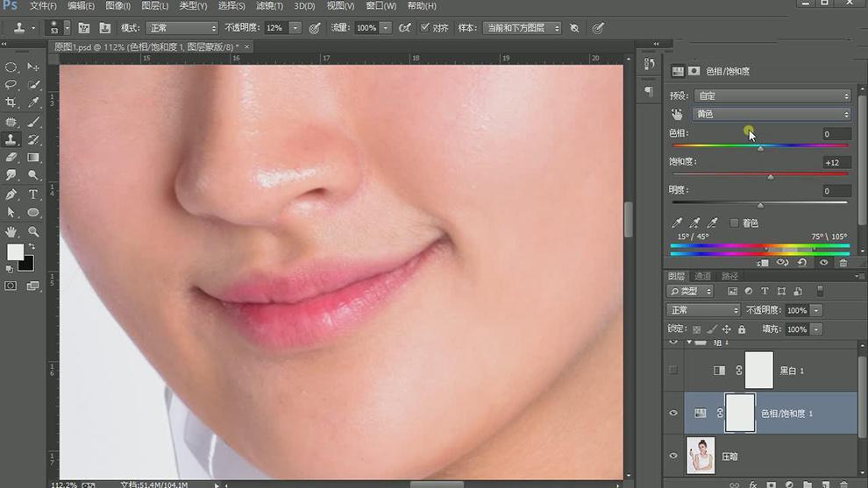Show the 黑白 1 layer

click(x=673, y=371)
